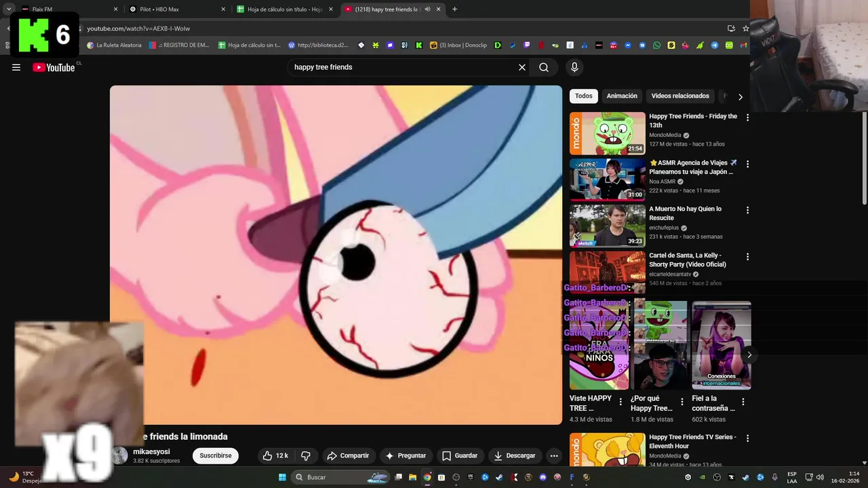Open NVIDIA tray icon
This screenshot has width=868, height=488.
(x=703, y=477)
